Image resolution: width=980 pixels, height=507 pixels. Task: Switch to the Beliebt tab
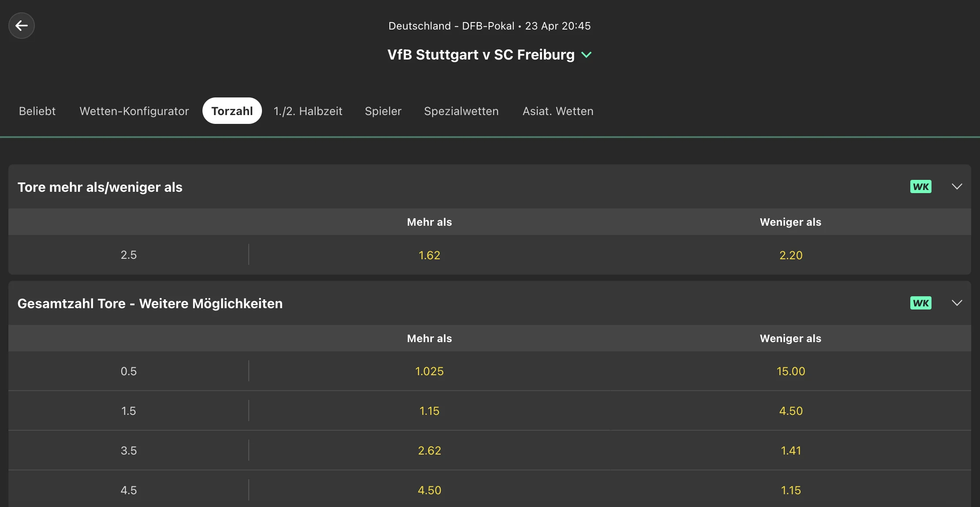(x=37, y=111)
